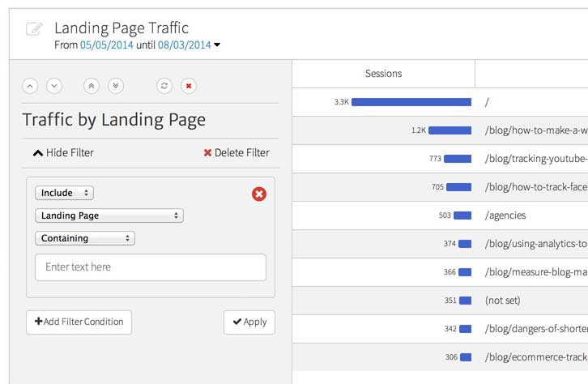The image size is (588, 384).
Task: Click /blog/dangers-of-shorte row text
Action: (x=536, y=328)
